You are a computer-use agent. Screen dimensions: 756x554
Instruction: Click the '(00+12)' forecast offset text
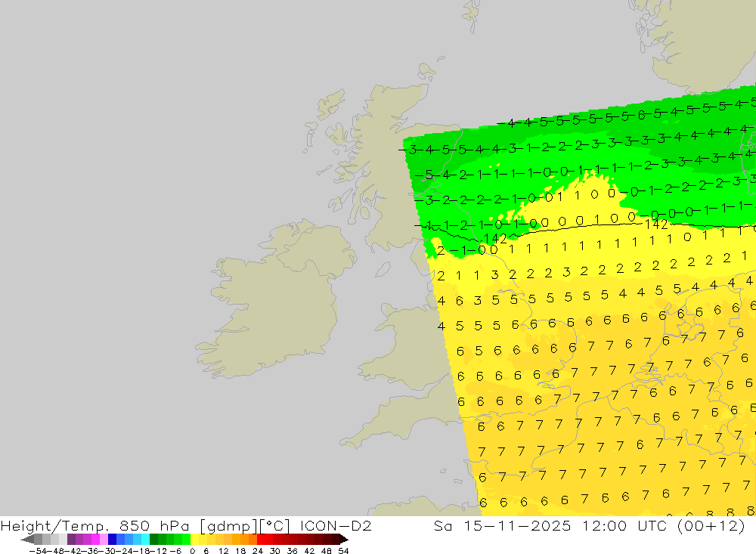[x=711, y=526]
